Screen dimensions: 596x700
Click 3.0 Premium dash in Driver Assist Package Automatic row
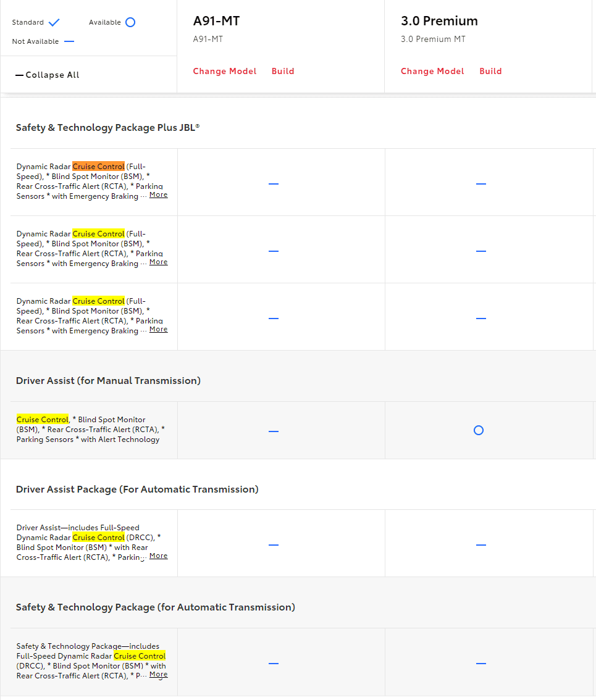tap(481, 545)
